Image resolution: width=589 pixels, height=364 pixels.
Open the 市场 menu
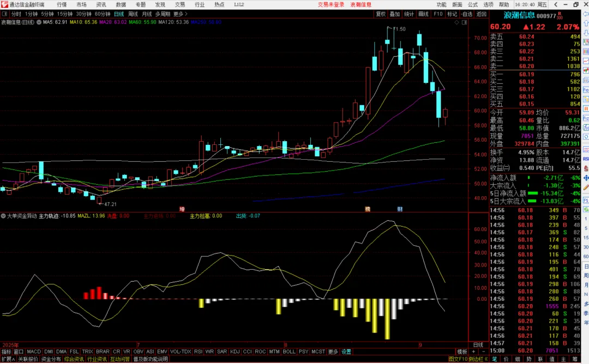(x=81, y=4)
